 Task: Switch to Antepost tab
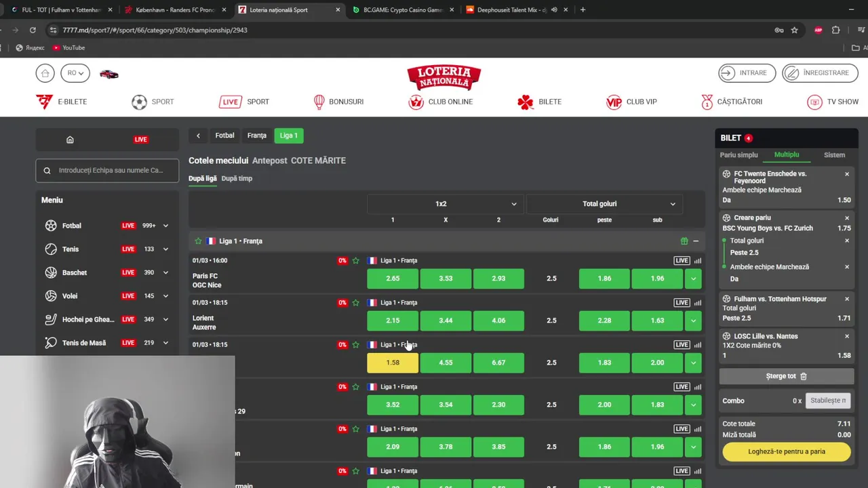[x=269, y=161]
